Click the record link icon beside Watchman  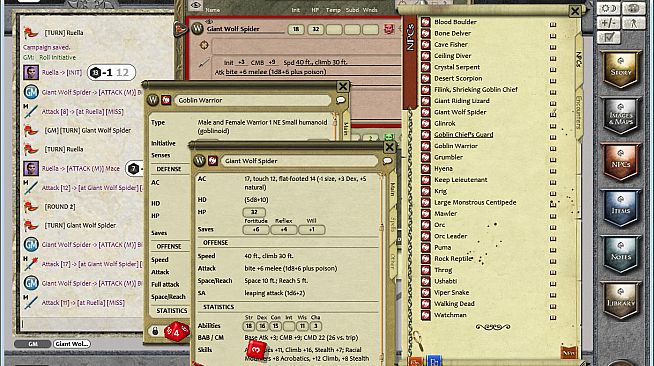[553, 318]
